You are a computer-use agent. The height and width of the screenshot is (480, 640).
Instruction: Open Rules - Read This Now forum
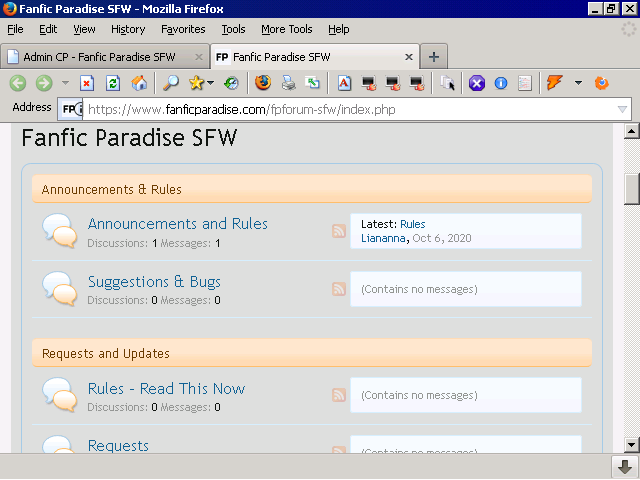point(167,389)
